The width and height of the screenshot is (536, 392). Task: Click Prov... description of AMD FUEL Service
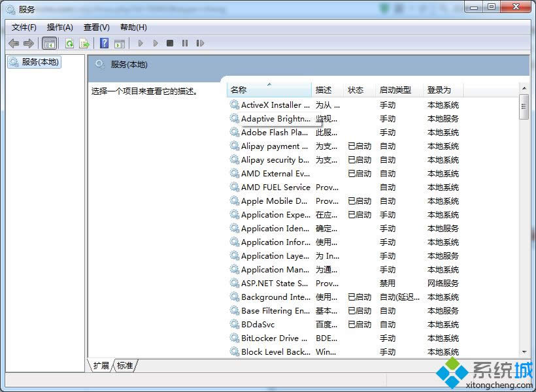pos(327,188)
